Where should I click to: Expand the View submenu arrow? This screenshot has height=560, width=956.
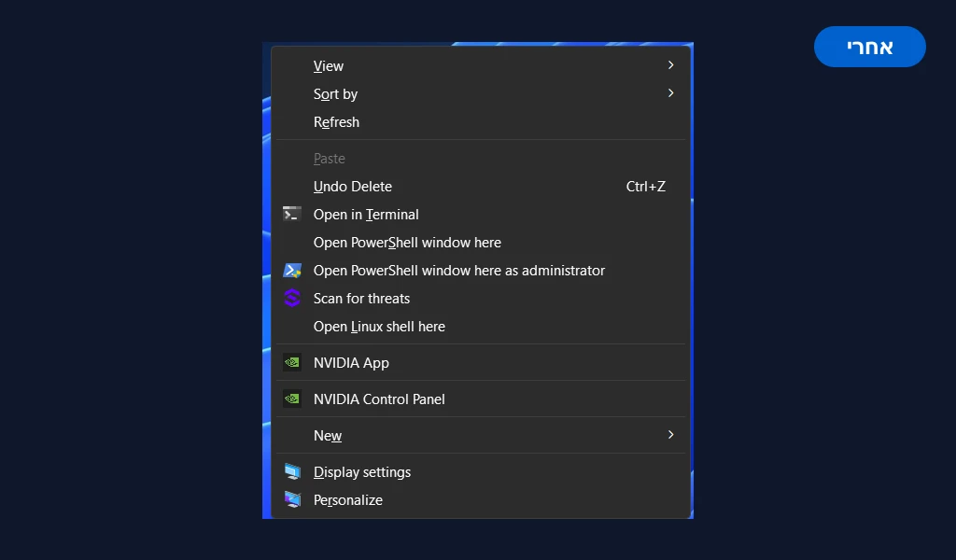point(670,65)
